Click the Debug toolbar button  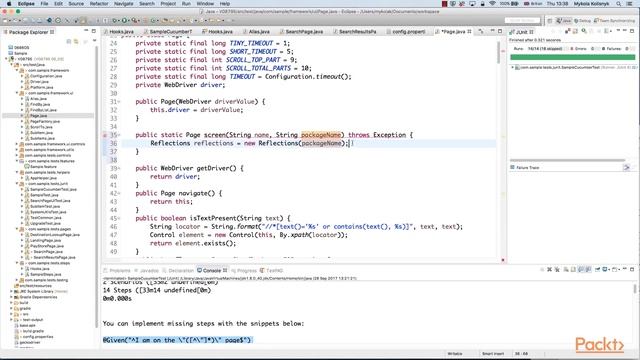coord(116,20)
